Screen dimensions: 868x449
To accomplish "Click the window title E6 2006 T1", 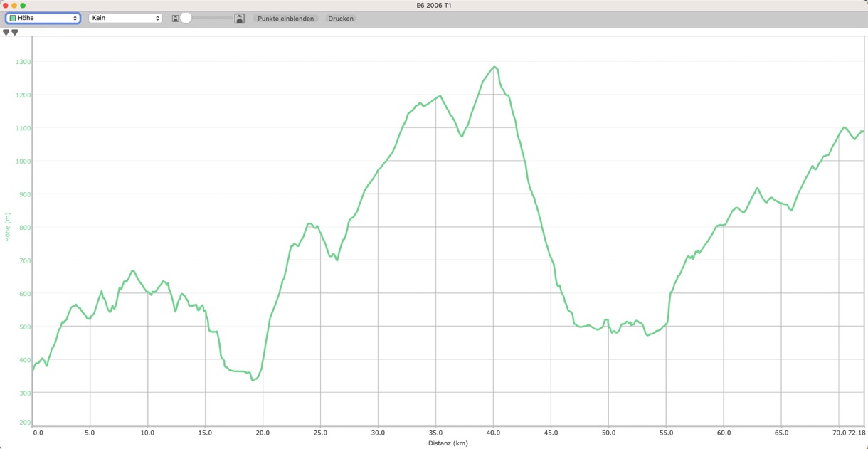I will (434, 6).
